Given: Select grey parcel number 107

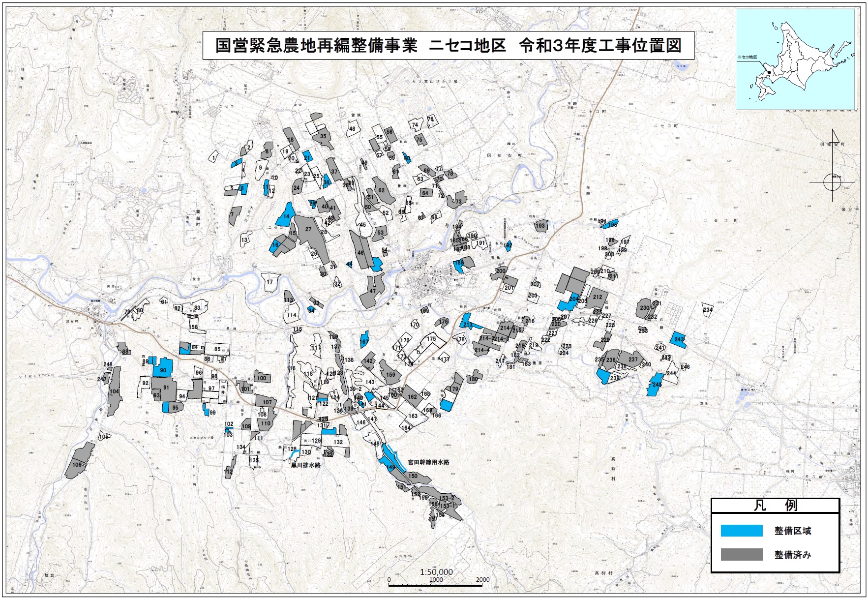Looking at the screenshot, I should [x=267, y=401].
